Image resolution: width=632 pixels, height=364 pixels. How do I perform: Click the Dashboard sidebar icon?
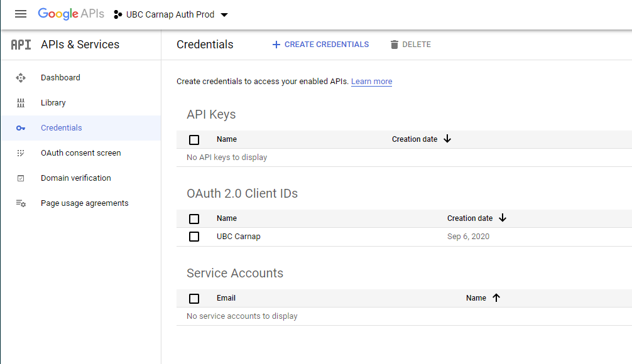[x=21, y=78]
